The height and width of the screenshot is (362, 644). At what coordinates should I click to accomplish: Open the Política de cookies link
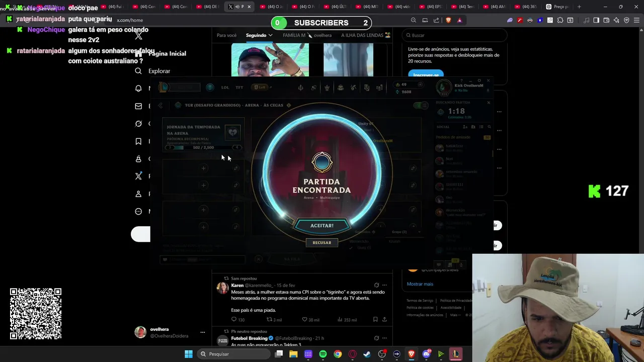click(x=420, y=308)
